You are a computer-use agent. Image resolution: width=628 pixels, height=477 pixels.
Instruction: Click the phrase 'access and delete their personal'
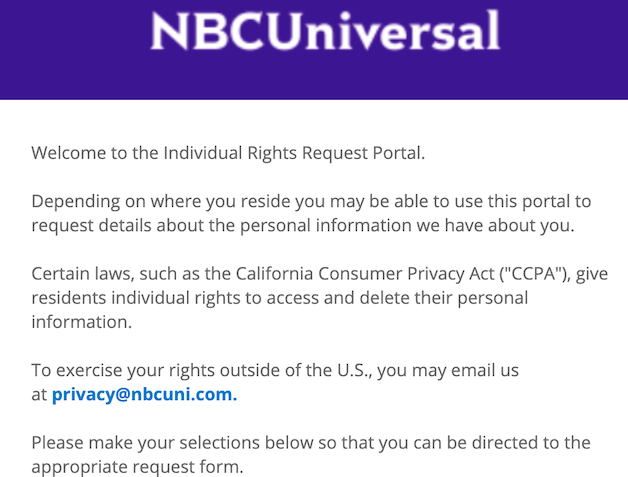pos(397,298)
